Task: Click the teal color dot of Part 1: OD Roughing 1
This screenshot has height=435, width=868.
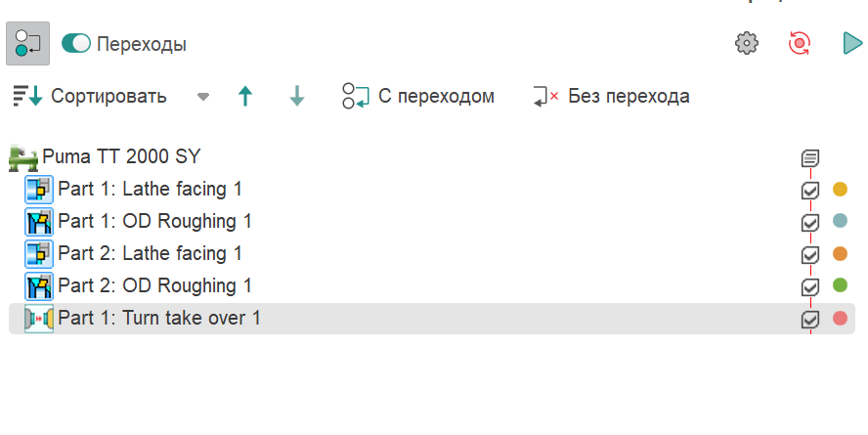Action: (x=840, y=222)
